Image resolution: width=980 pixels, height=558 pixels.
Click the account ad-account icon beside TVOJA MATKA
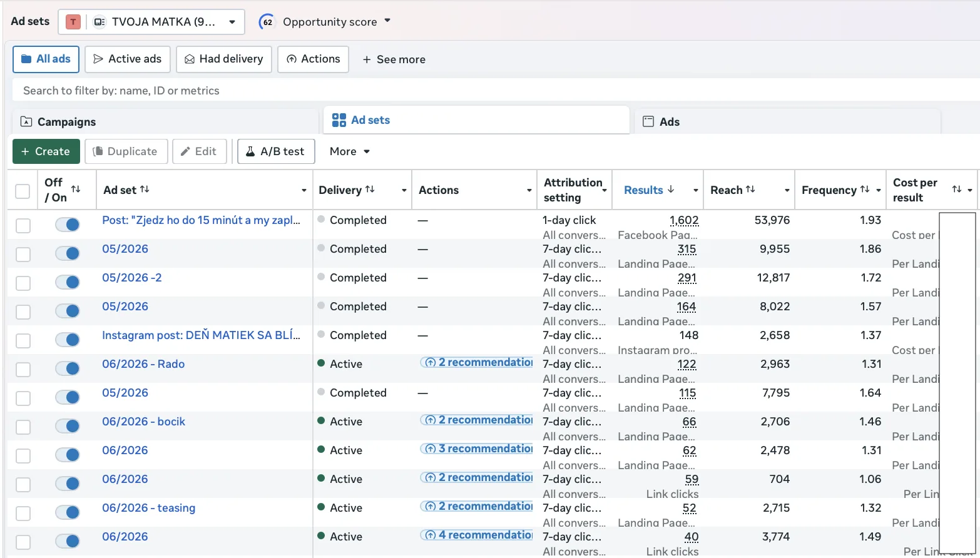(99, 22)
